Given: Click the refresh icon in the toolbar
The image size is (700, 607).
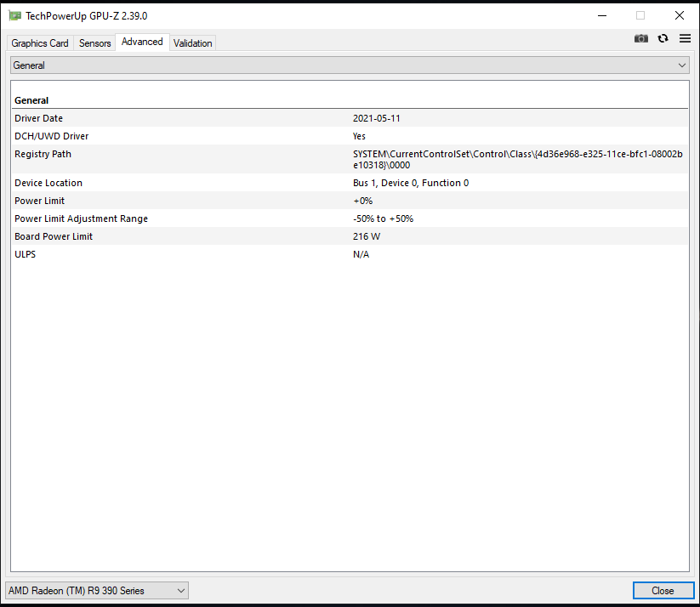Looking at the screenshot, I should [663, 39].
